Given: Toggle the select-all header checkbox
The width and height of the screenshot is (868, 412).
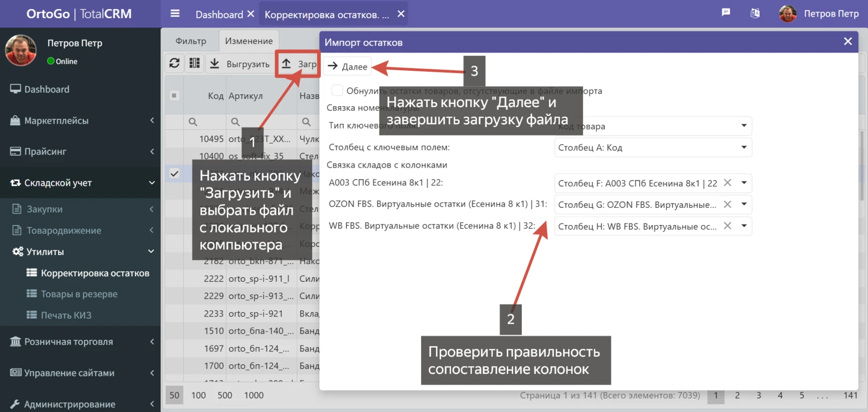Looking at the screenshot, I should click(x=174, y=96).
